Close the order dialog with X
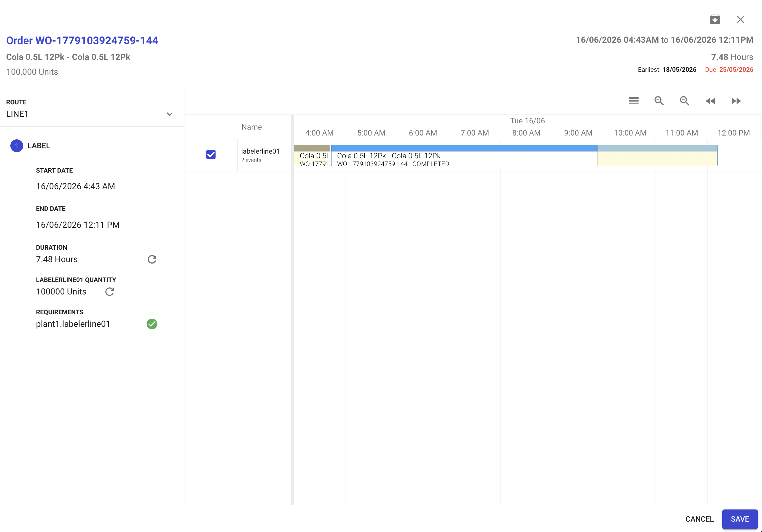This screenshot has height=532, width=762. [x=740, y=20]
